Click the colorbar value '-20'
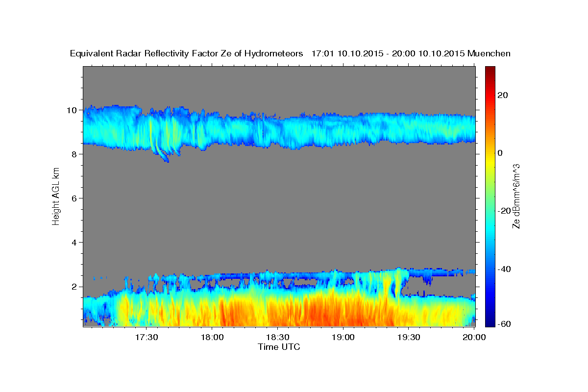The height and width of the screenshot is (392, 588). [504, 211]
